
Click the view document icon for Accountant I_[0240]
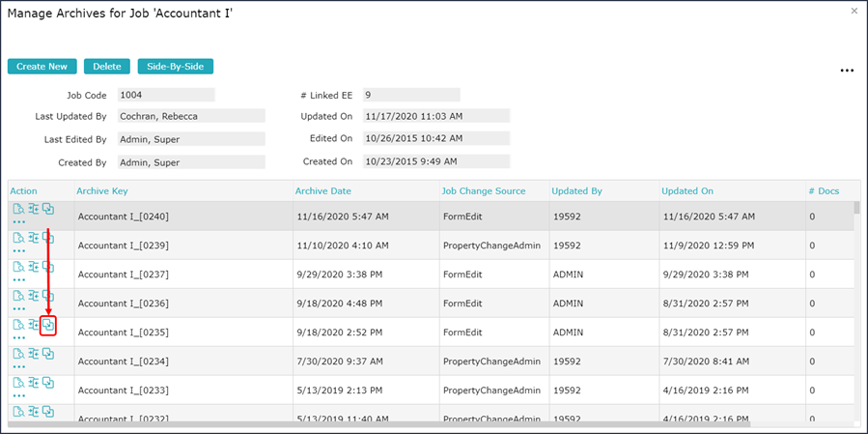18,210
